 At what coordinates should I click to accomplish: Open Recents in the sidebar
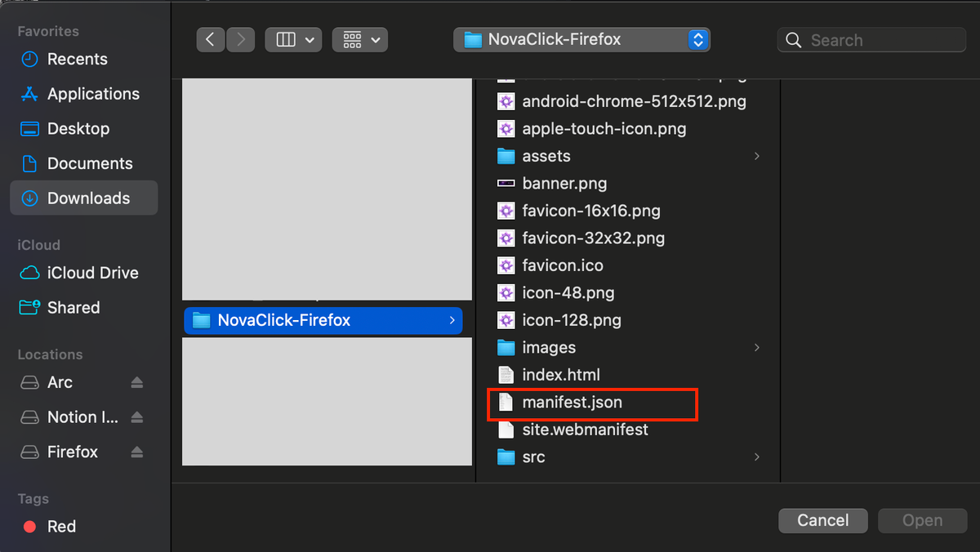77,60
